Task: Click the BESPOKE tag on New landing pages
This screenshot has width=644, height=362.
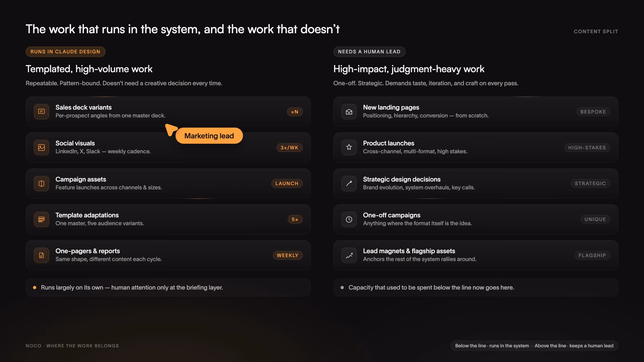Action: (593, 112)
